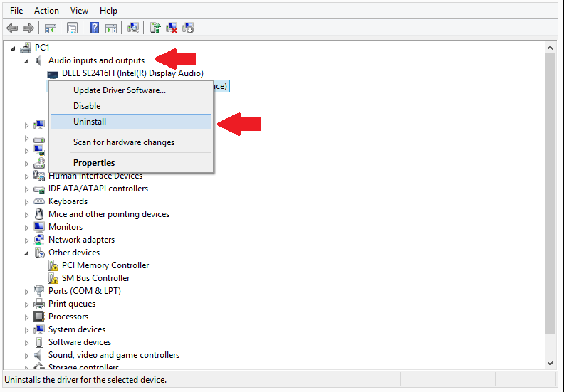Click the blue Help question mark icon
Screen dimensions: 564x392
(94, 28)
